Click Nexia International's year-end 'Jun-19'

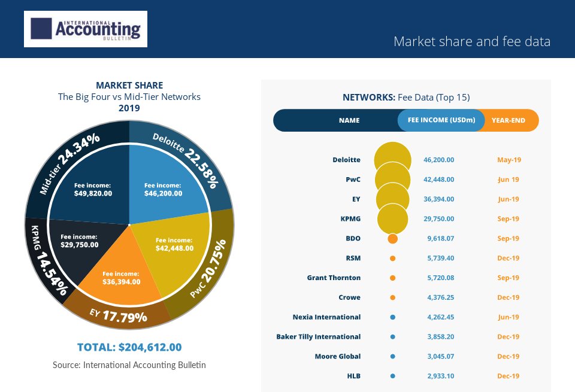point(509,317)
